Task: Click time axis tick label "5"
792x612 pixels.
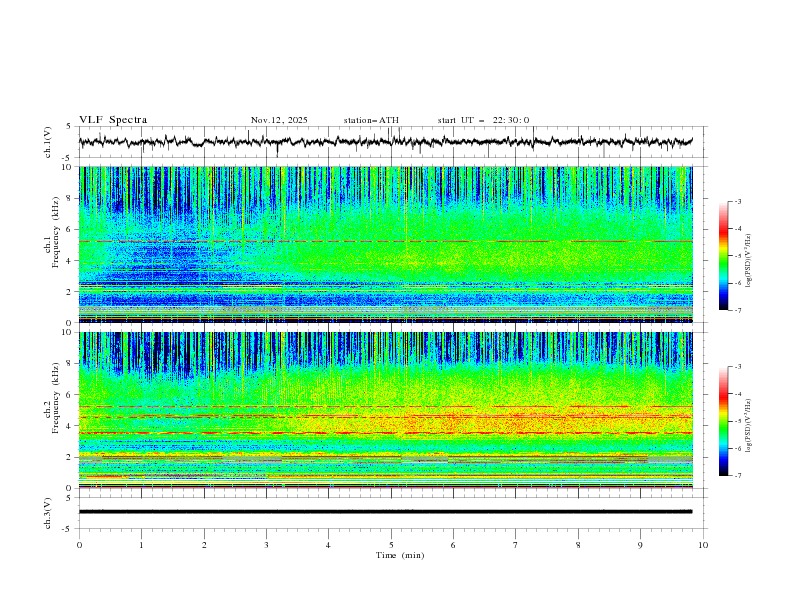Action: (391, 545)
